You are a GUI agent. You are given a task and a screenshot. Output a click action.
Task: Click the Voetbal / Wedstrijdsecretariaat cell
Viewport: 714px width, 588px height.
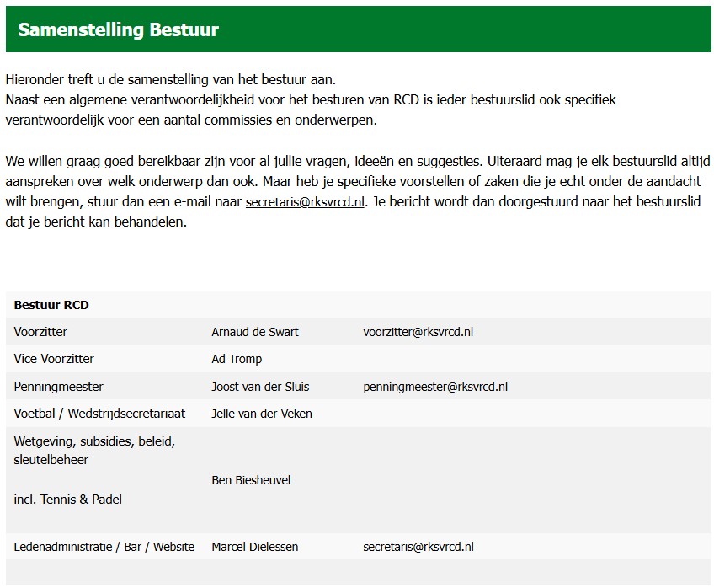(x=99, y=414)
